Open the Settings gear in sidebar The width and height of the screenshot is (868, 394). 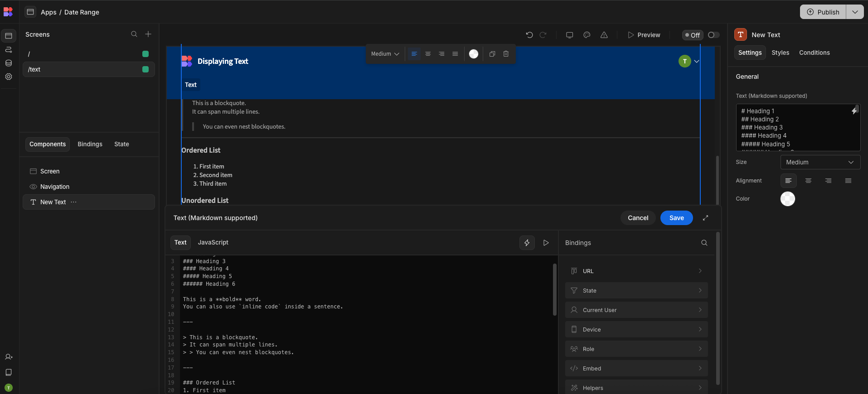coord(9,77)
